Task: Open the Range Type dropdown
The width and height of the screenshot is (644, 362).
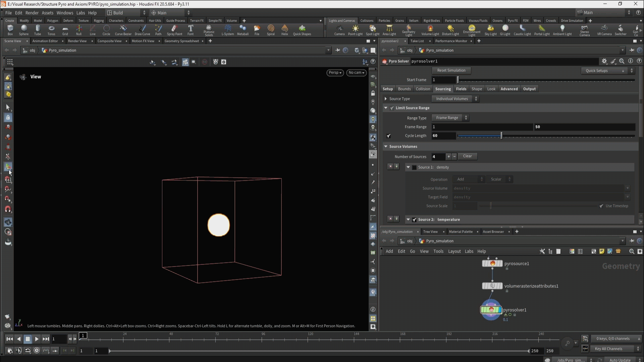Action: [450, 118]
